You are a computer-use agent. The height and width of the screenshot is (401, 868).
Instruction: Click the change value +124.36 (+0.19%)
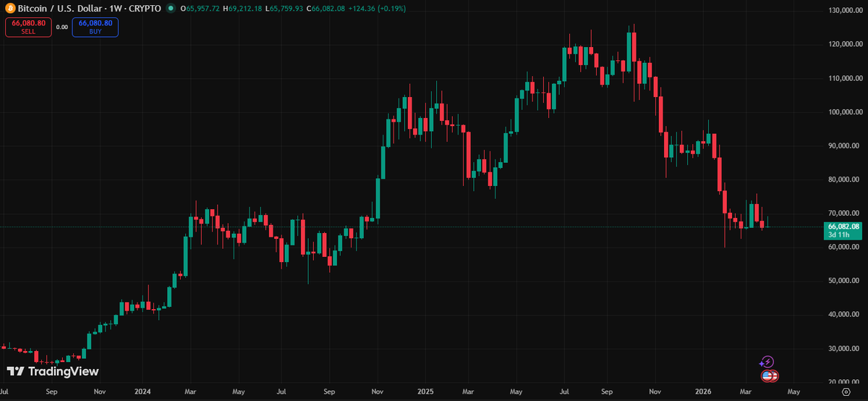(x=377, y=9)
